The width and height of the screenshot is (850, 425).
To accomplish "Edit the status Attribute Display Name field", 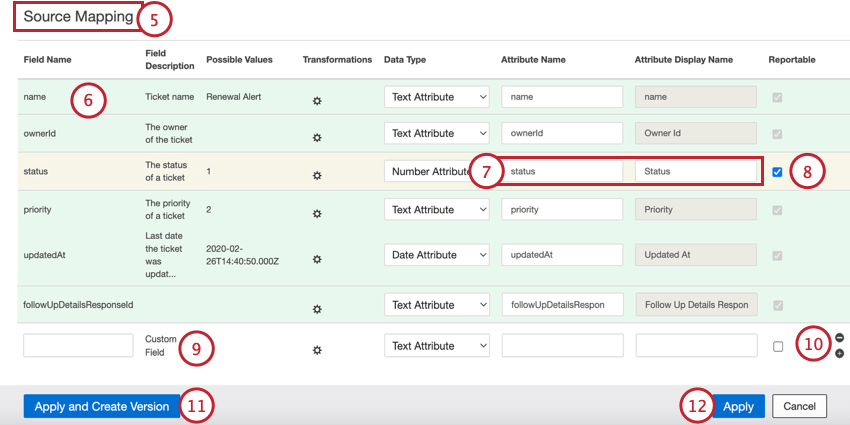I will (x=695, y=171).
